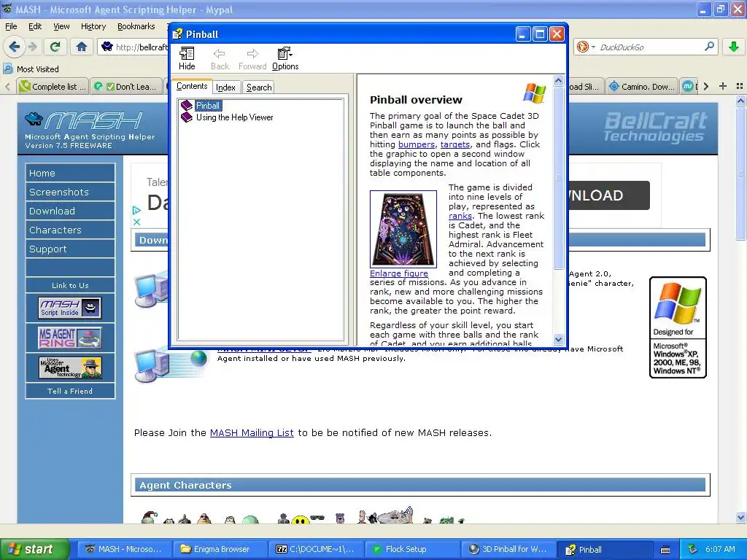This screenshot has width=747, height=560.
Task: Click the MS Agent Ring badge
Action: (70, 337)
